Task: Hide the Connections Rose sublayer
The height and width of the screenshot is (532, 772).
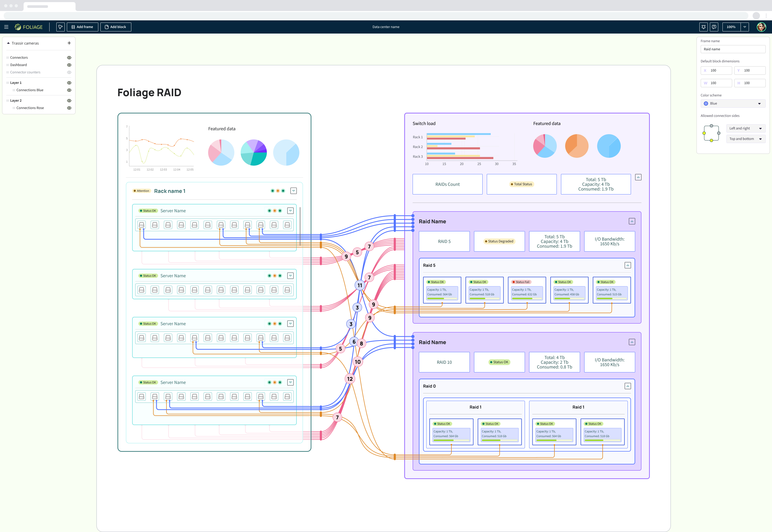Action: point(69,108)
